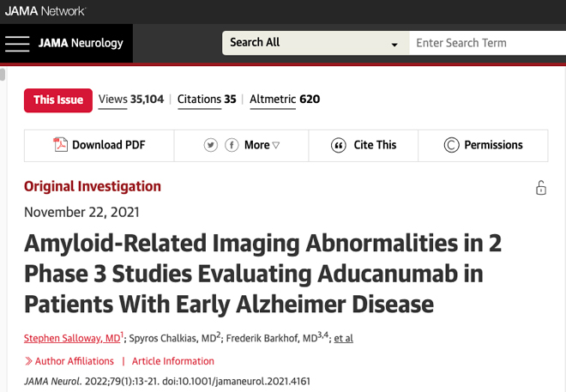
Task: Click the JAMA Network logo
Action: pyautogui.click(x=45, y=11)
